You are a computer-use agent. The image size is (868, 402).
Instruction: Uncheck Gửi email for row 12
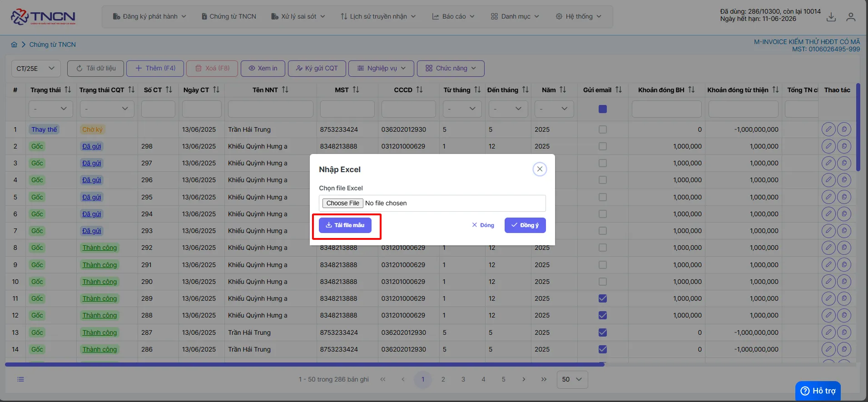603,315
